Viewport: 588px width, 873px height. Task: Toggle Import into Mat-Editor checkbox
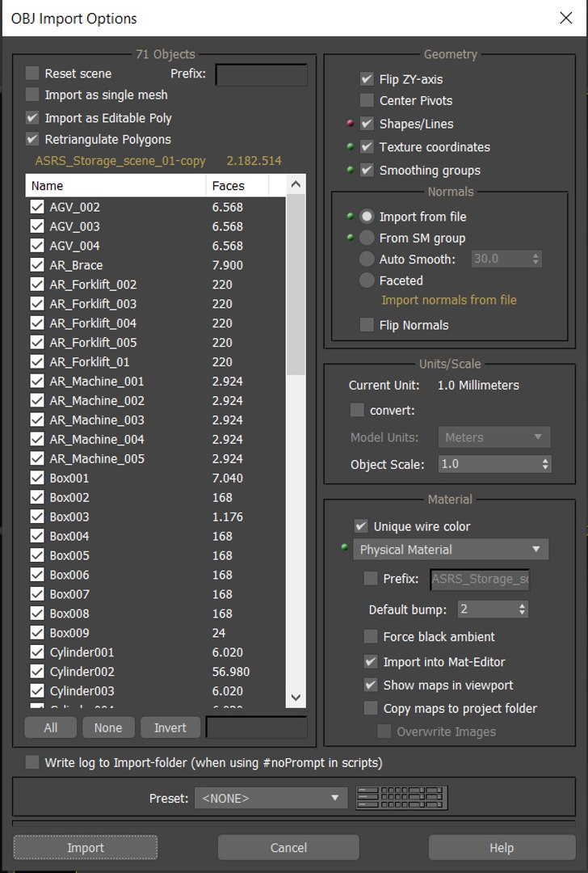point(371,661)
